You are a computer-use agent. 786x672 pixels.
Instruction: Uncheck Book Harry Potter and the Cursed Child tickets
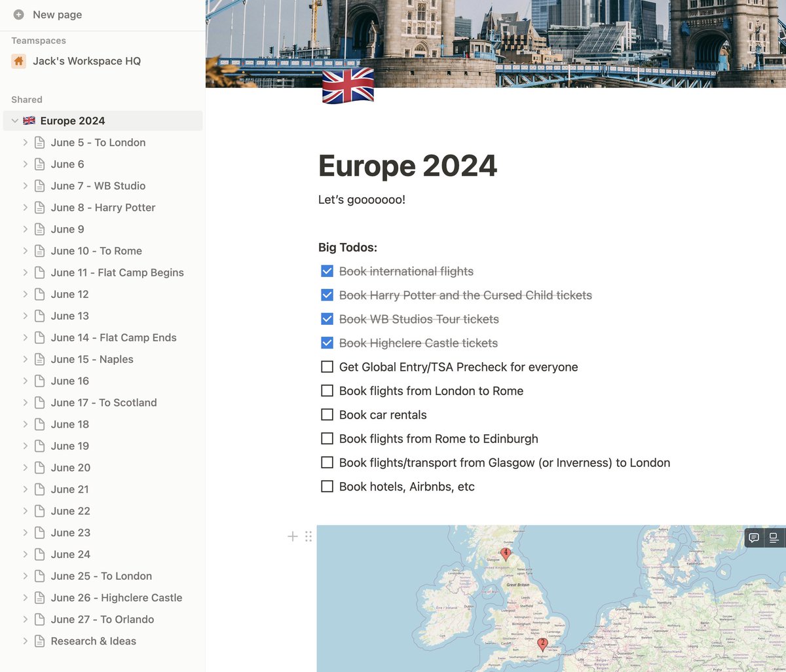(x=327, y=295)
